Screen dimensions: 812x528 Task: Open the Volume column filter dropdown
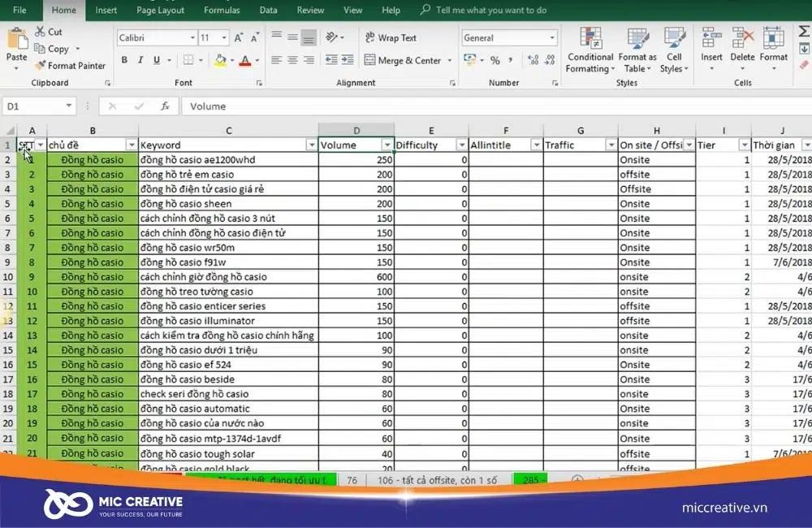point(387,145)
